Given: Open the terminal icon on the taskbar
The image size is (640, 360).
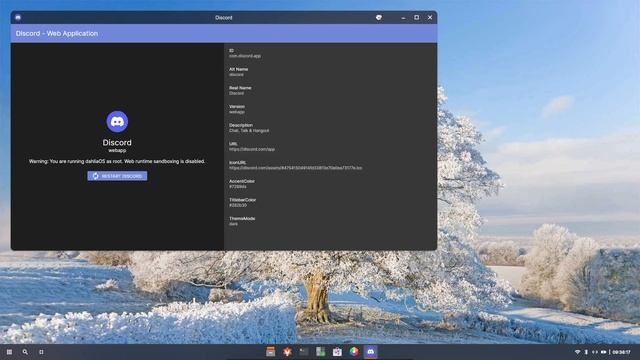Looking at the screenshot, I should 304,352.
